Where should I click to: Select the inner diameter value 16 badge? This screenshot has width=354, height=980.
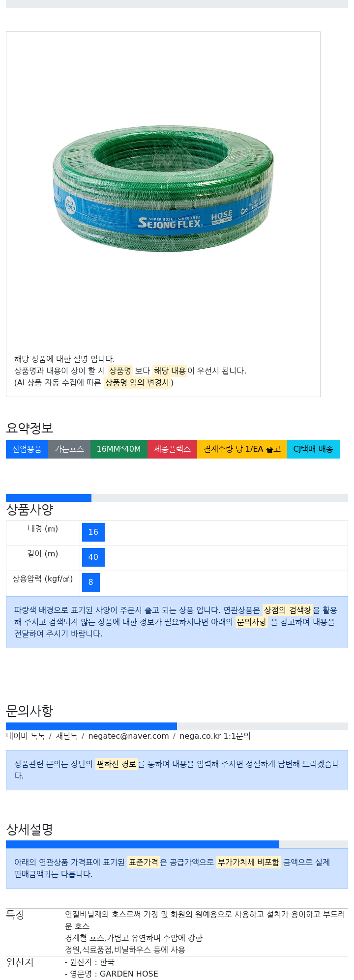coord(93,532)
